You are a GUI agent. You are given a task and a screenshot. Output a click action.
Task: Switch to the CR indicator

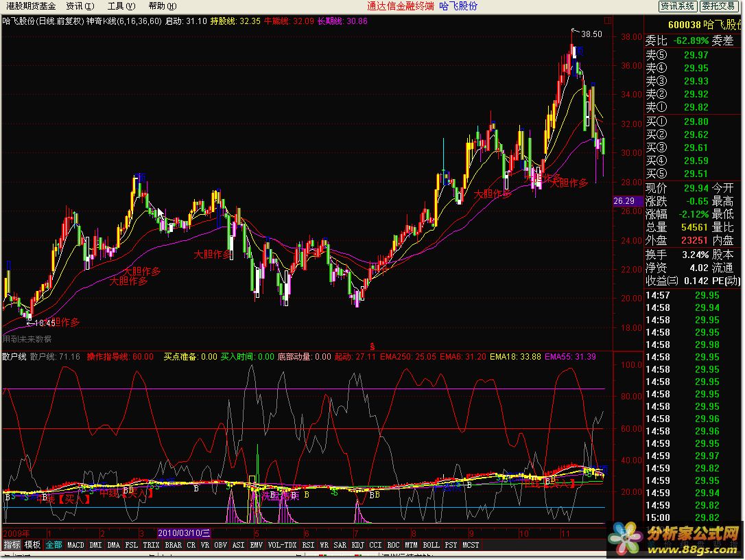click(x=191, y=545)
